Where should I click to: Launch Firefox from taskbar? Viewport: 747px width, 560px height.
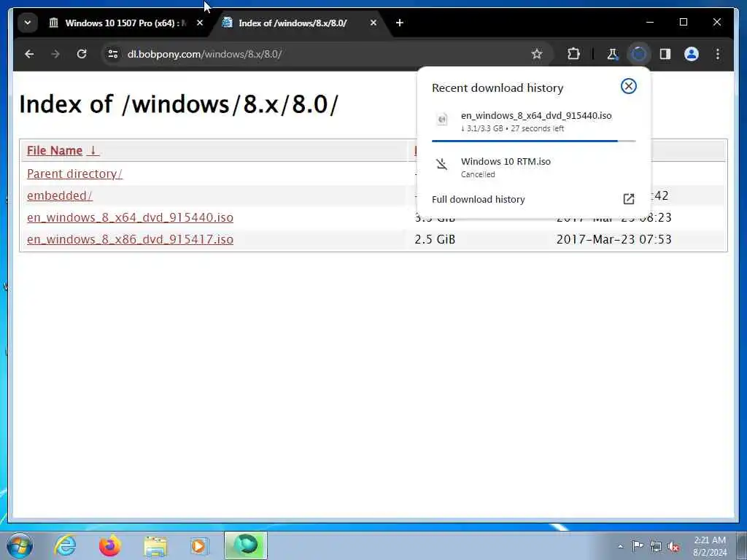(109, 545)
